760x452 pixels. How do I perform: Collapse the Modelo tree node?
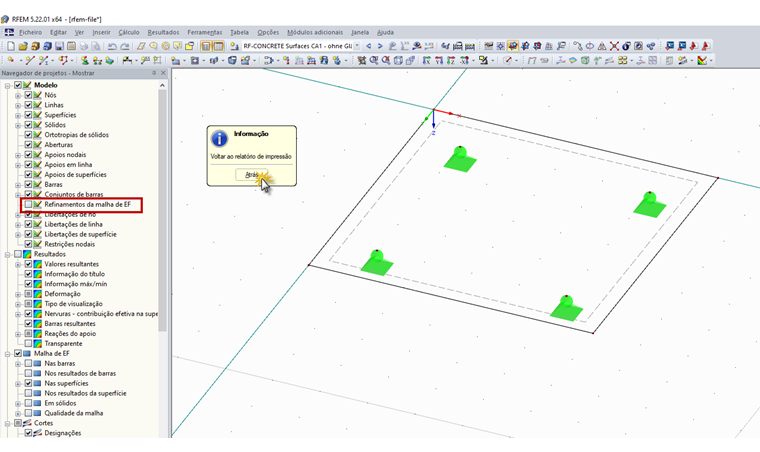8,85
